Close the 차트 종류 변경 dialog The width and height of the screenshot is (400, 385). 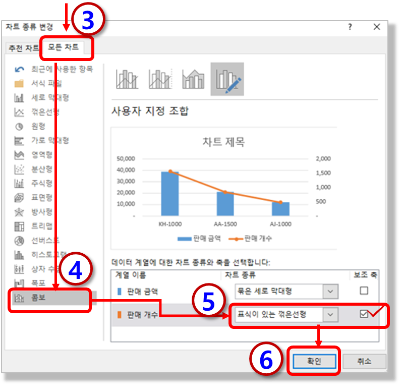(377, 27)
